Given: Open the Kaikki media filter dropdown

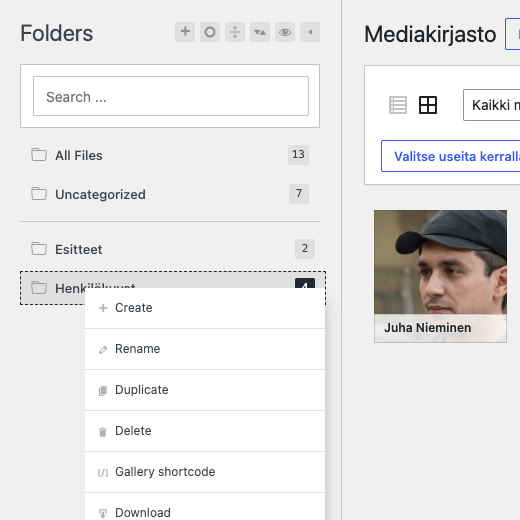Looking at the screenshot, I should (492, 105).
